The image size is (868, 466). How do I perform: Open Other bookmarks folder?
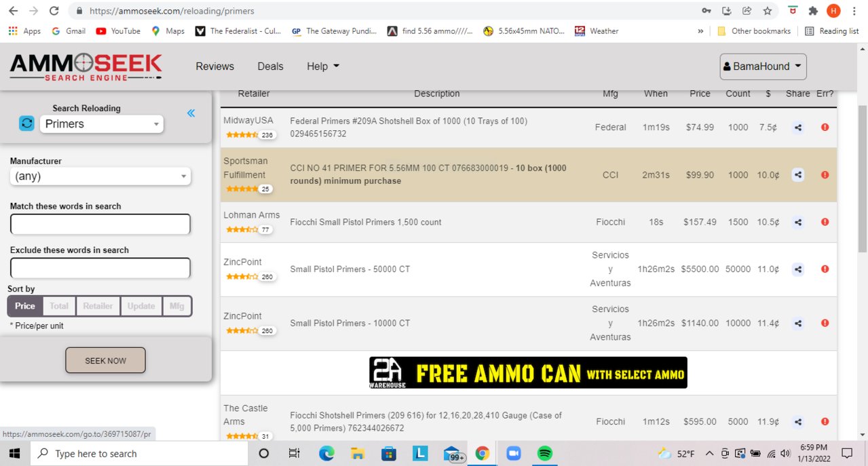[x=754, y=31]
